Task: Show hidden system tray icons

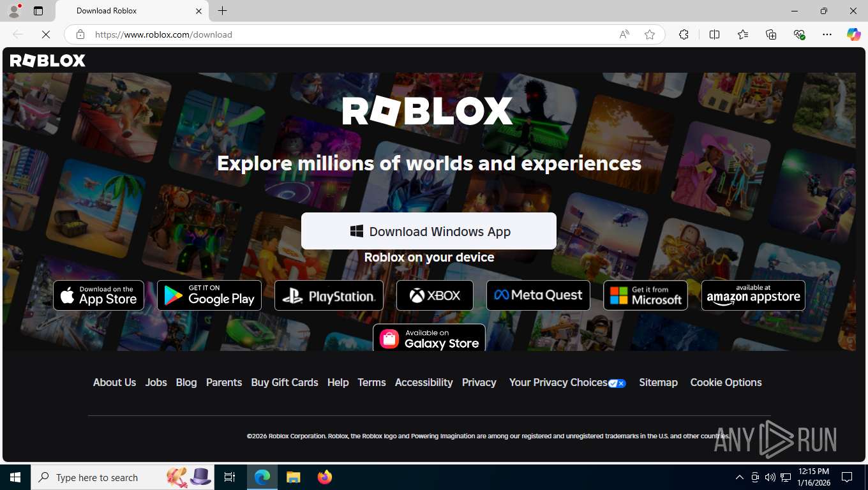Action: pyautogui.click(x=739, y=477)
